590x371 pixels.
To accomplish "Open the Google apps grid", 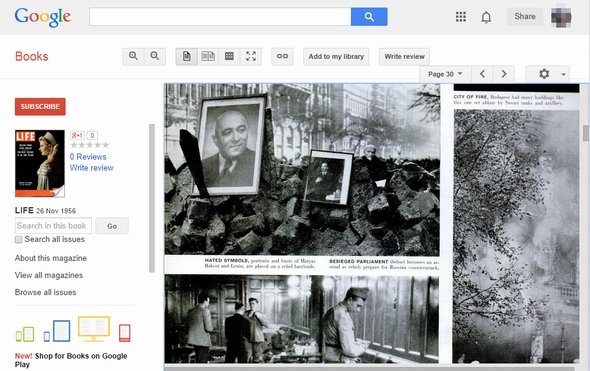I will coord(461,17).
